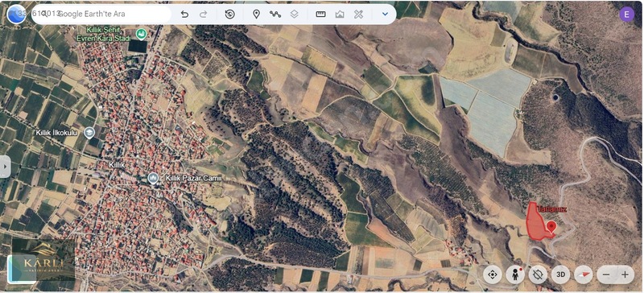Activate the ruler measure tool
The height and width of the screenshot is (293, 644).
click(320, 14)
